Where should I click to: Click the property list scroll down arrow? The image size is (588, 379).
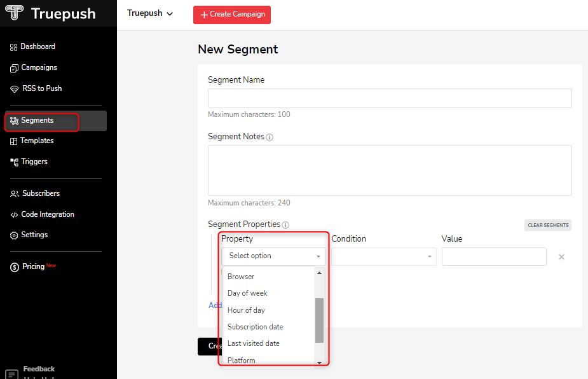coord(320,363)
